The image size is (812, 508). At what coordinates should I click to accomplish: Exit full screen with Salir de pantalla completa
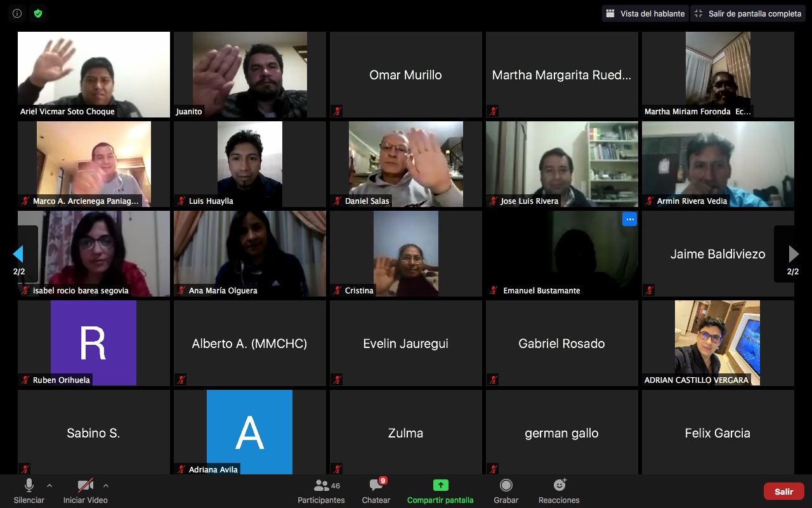(x=747, y=13)
